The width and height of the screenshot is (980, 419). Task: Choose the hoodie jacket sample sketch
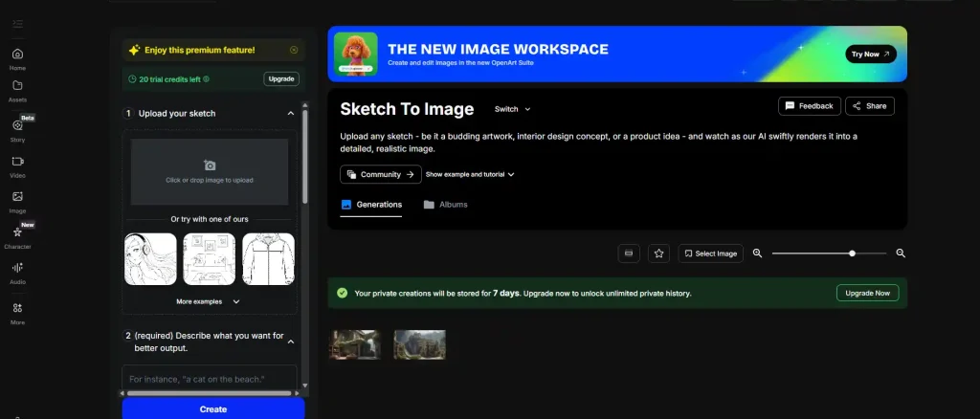[268, 259]
